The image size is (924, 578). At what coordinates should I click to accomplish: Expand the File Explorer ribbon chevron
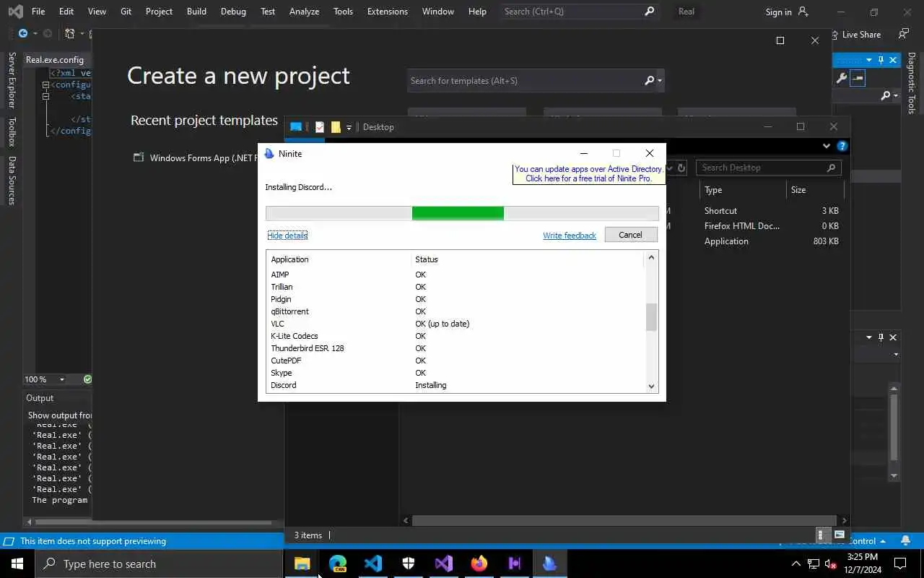(x=827, y=146)
